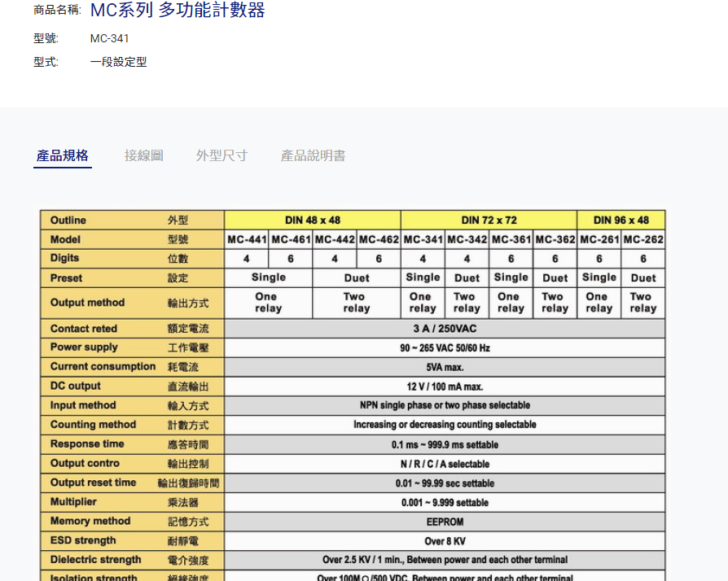Click the DIN 72 x 72 header cell
This screenshot has height=581, width=728.
pos(489,221)
